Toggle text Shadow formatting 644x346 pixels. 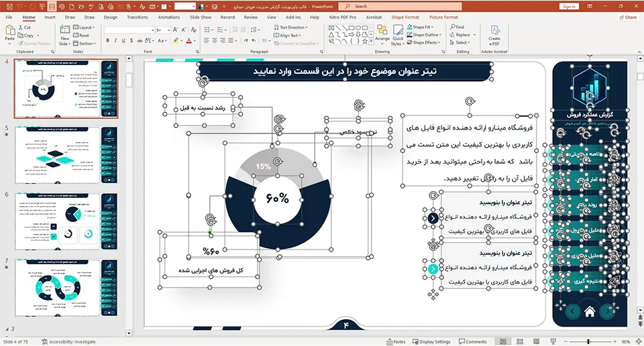[x=131, y=41]
